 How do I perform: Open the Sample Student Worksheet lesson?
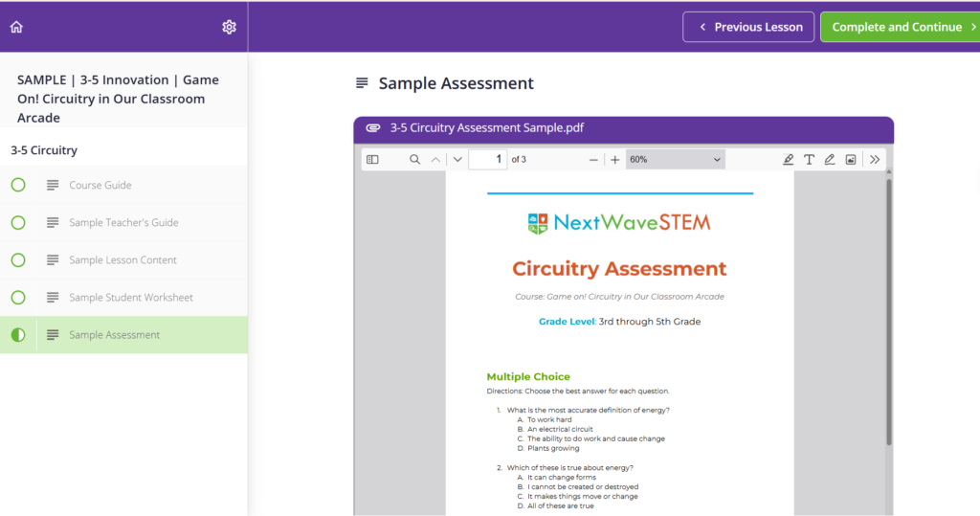pos(123,298)
